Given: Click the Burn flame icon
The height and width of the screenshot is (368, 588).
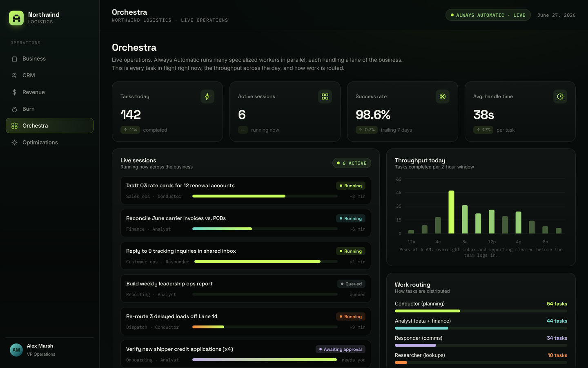Looking at the screenshot, I should point(14,109).
